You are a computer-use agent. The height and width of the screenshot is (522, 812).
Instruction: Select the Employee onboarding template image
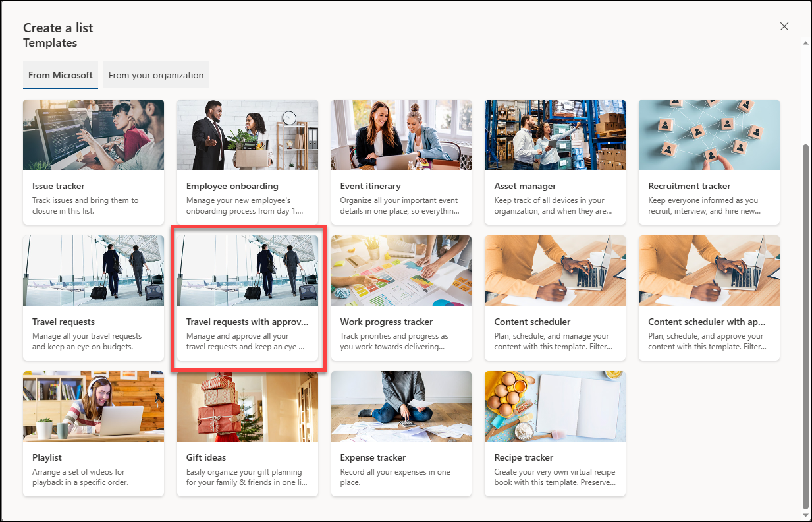[248, 135]
